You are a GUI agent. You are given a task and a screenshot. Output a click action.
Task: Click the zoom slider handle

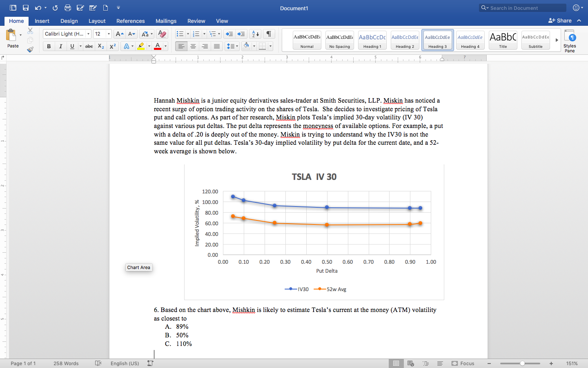pyautogui.click(x=522, y=363)
